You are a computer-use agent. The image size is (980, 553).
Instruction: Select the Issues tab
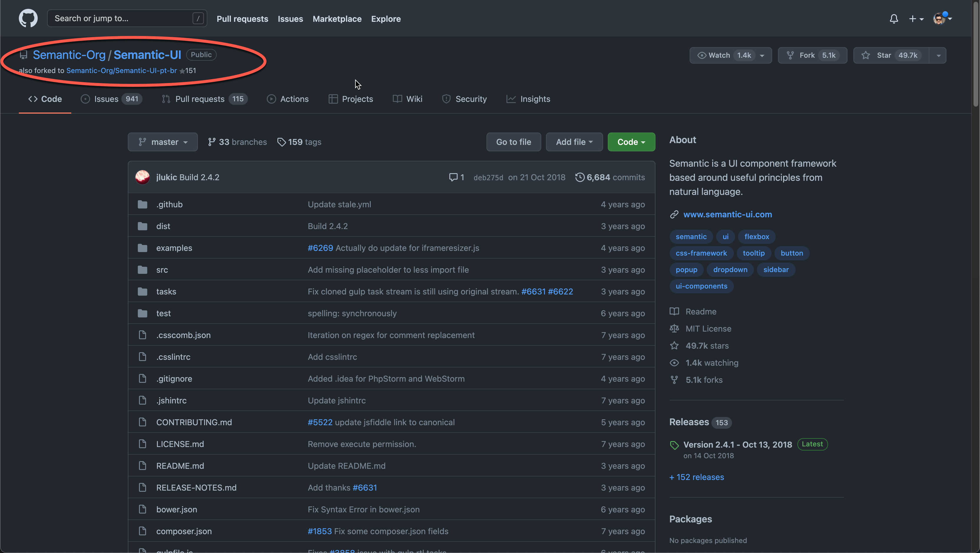click(106, 98)
